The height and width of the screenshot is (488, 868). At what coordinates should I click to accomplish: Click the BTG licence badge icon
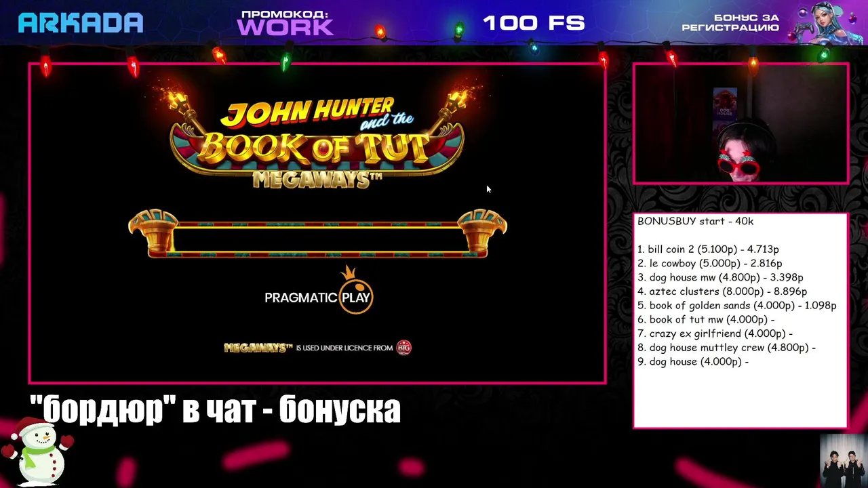pos(403,348)
